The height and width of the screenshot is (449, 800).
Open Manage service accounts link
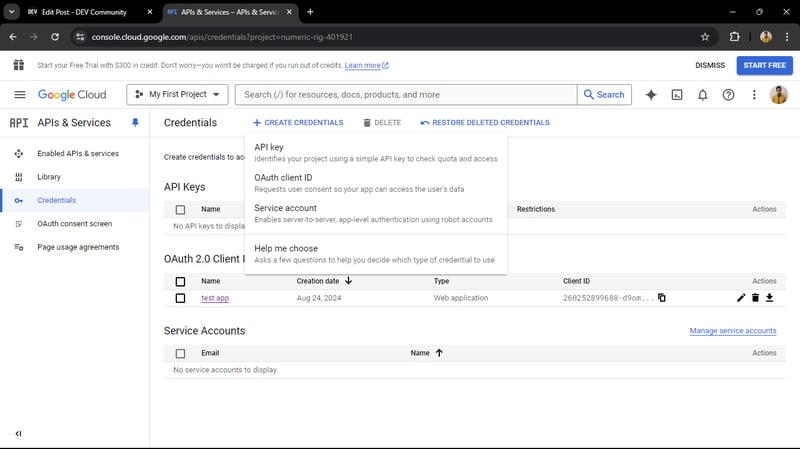coord(733,331)
